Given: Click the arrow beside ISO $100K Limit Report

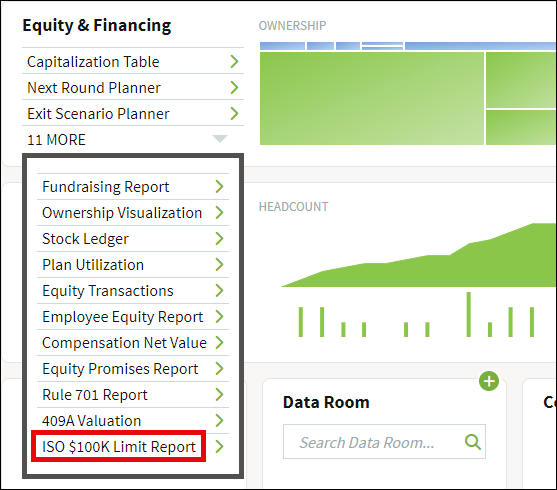Looking at the screenshot, I should 220,446.
